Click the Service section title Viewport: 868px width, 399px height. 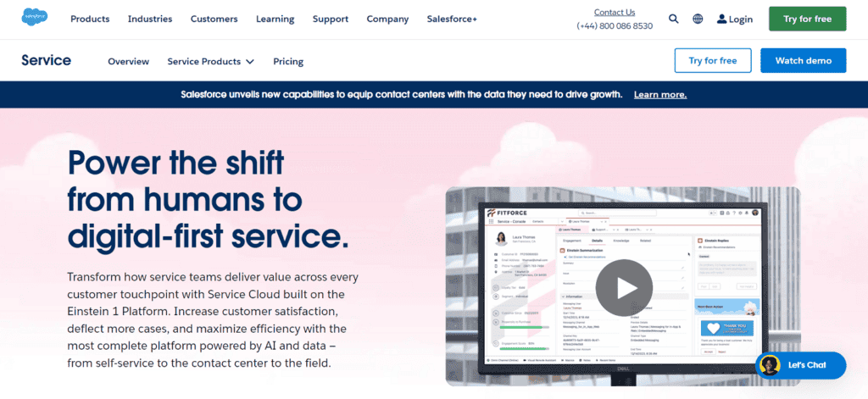46,60
